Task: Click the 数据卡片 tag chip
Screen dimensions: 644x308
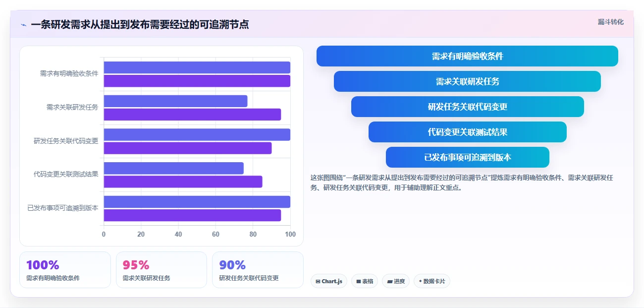Action: (x=432, y=281)
